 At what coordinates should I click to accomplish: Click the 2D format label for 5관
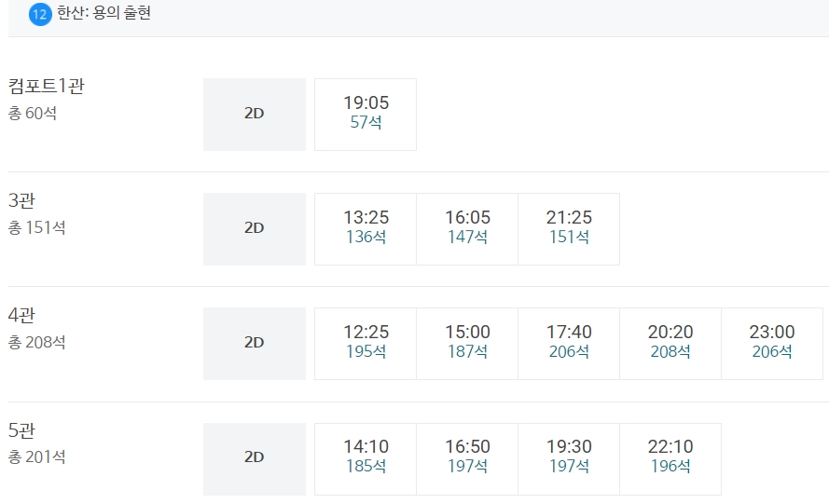click(255, 458)
